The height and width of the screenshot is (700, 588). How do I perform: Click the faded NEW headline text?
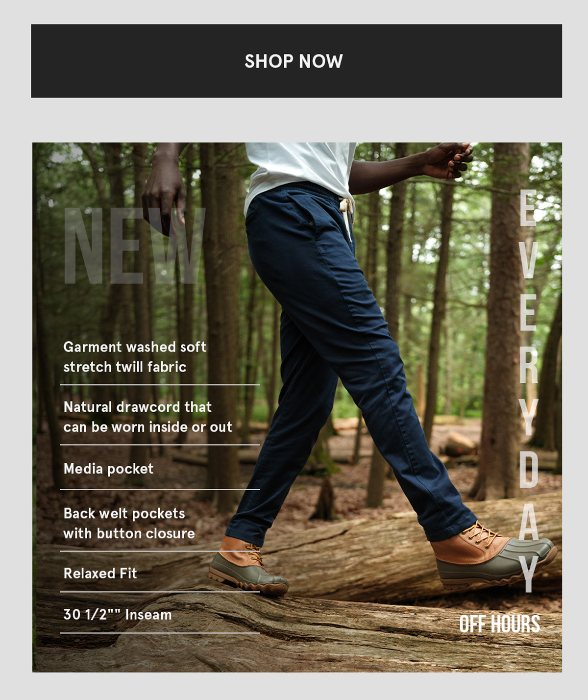[135, 246]
